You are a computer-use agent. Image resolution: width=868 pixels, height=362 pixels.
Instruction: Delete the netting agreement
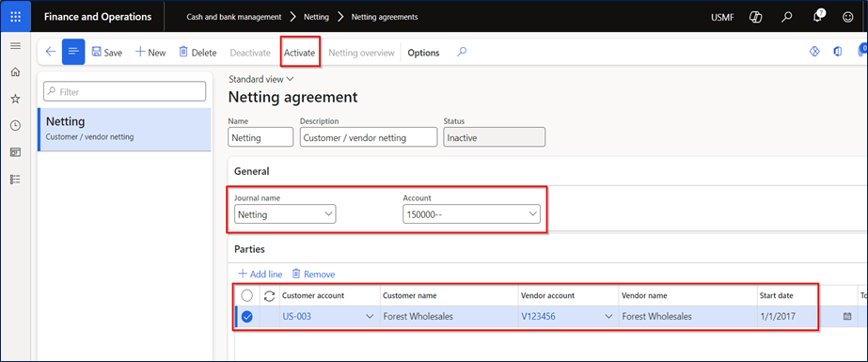(197, 53)
